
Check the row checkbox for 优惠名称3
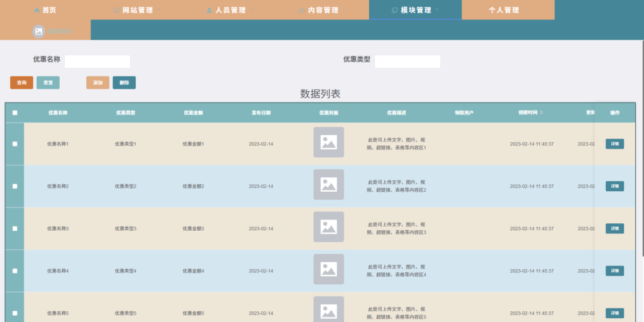point(15,228)
